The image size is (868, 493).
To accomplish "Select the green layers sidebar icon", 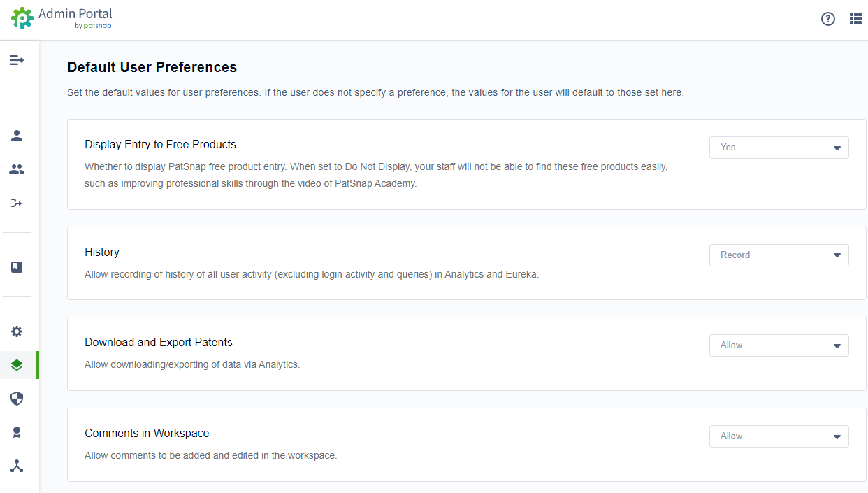I will click(17, 365).
